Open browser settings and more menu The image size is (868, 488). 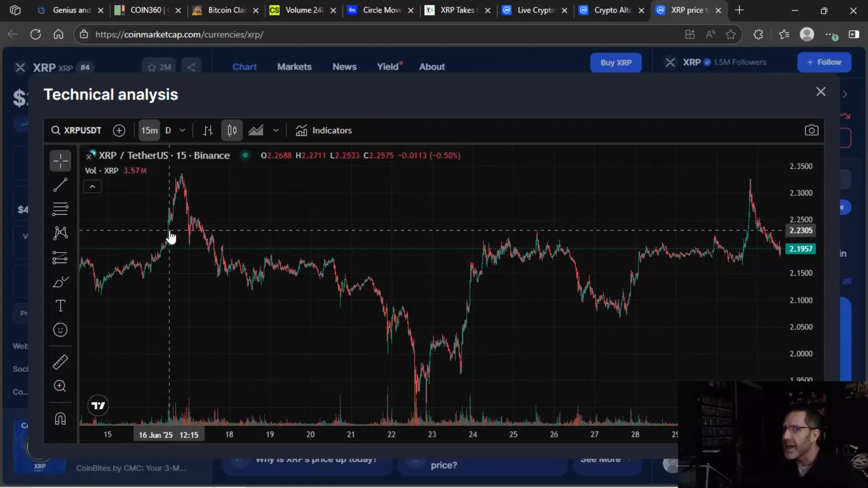click(x=831, y=34)
